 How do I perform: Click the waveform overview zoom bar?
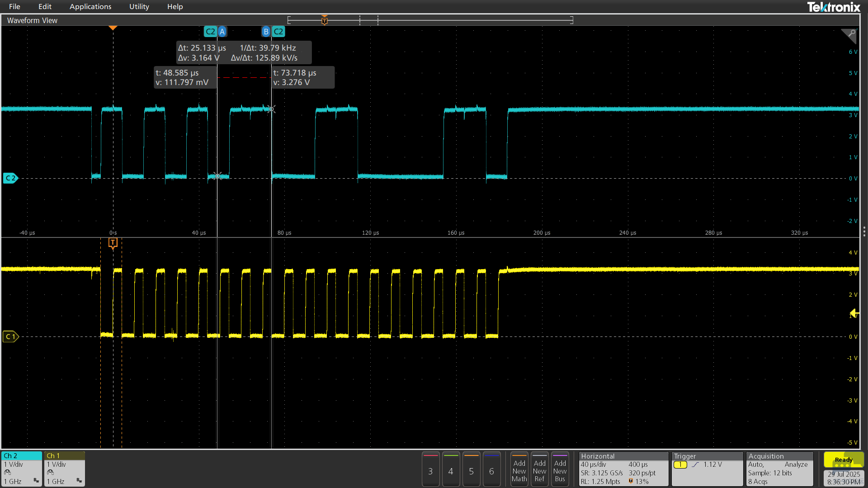click(x=430, y=20)
